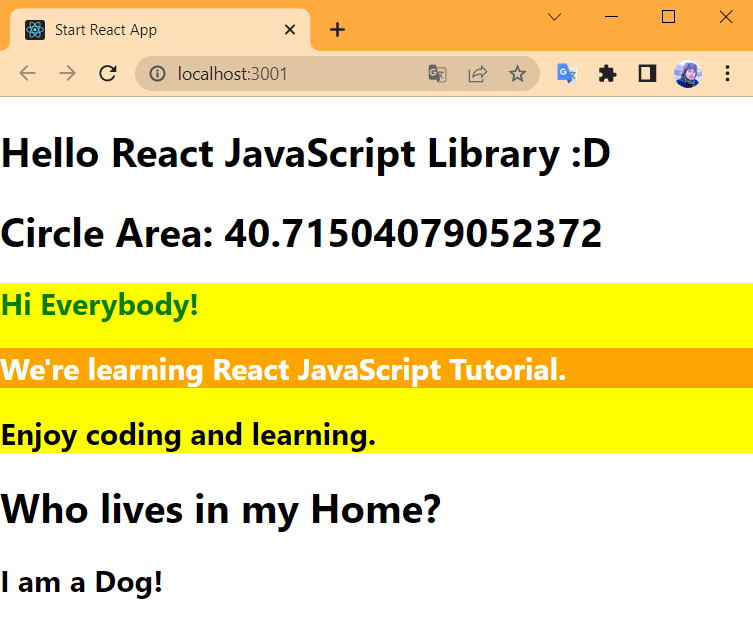753x625 pixels.
Task: Select the Start React App tab
Action: (150, 30)
